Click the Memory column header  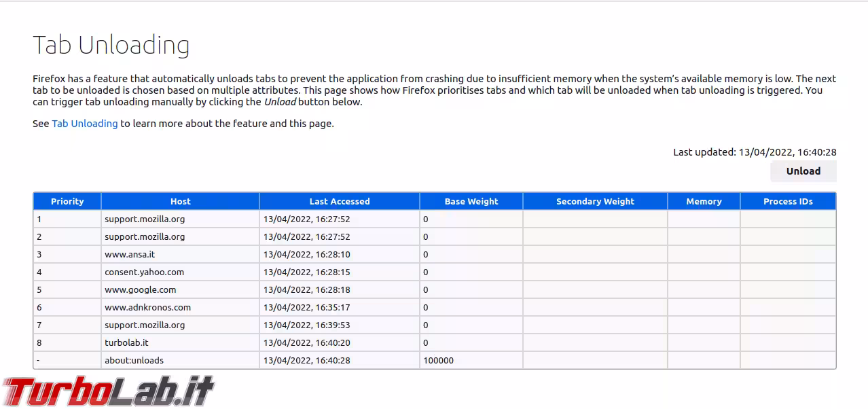tap(704, 201)
